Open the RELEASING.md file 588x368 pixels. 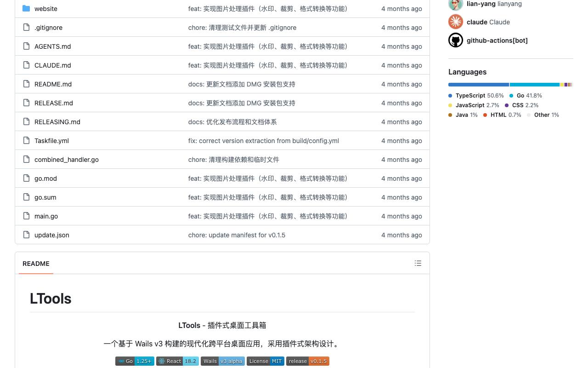pyautogui.click(x=57, y=122)
